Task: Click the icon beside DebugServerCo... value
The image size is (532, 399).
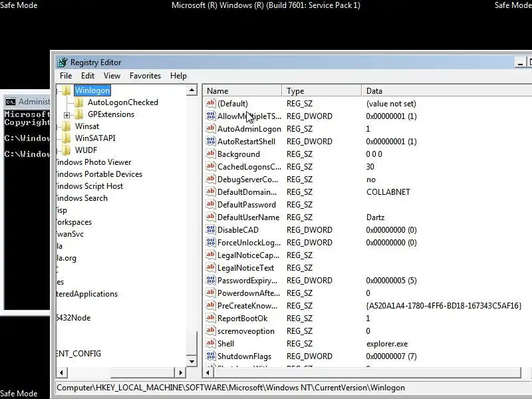Action: (x=210, y=179)
